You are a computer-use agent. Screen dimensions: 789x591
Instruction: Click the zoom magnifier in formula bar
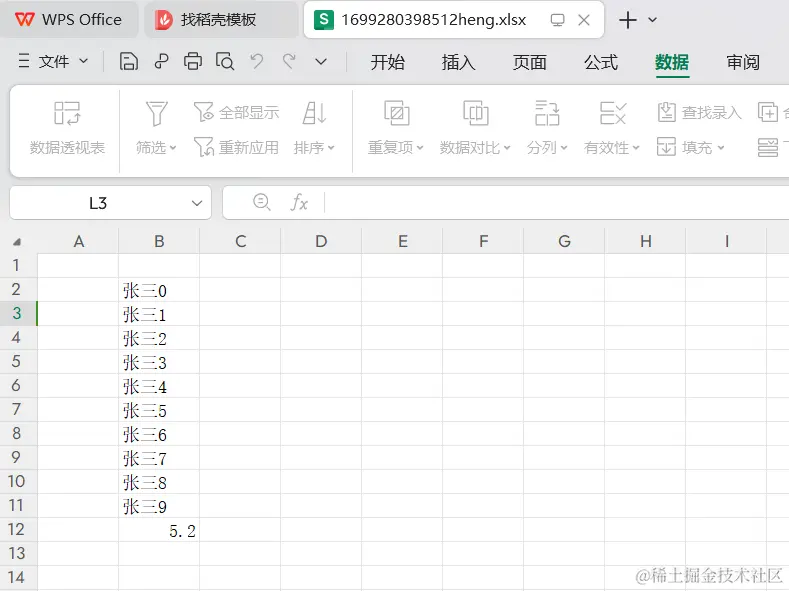click(x=262, y=203)
